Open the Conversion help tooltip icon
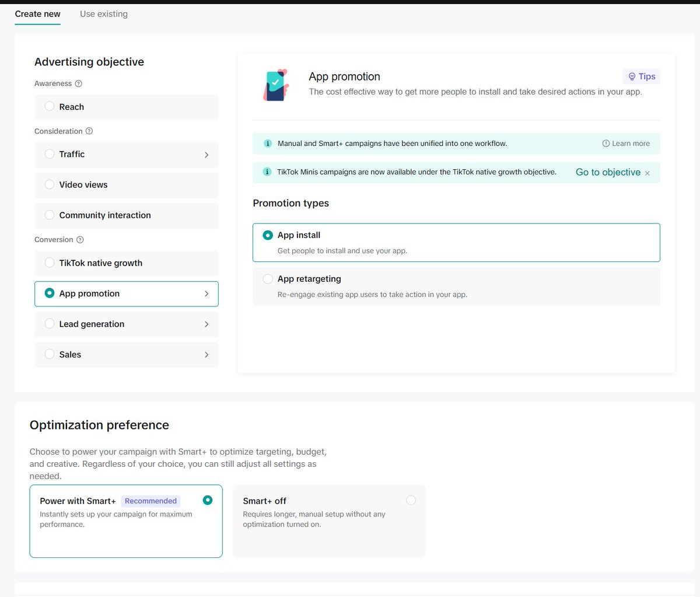The width and height of the screenshot is (700, 597). click(x=80, y=240)
